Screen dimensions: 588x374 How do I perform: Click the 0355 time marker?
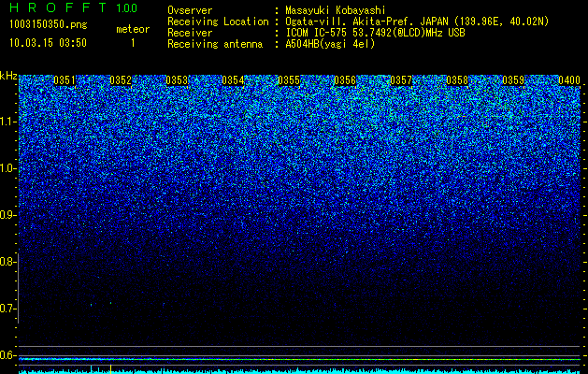tap(289, 80)
